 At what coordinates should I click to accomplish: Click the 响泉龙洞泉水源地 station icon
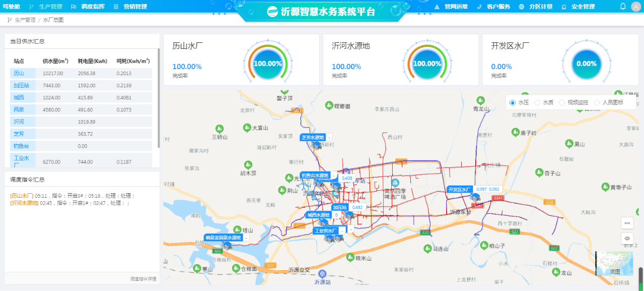pyautogui.click(x=228, y=246)
